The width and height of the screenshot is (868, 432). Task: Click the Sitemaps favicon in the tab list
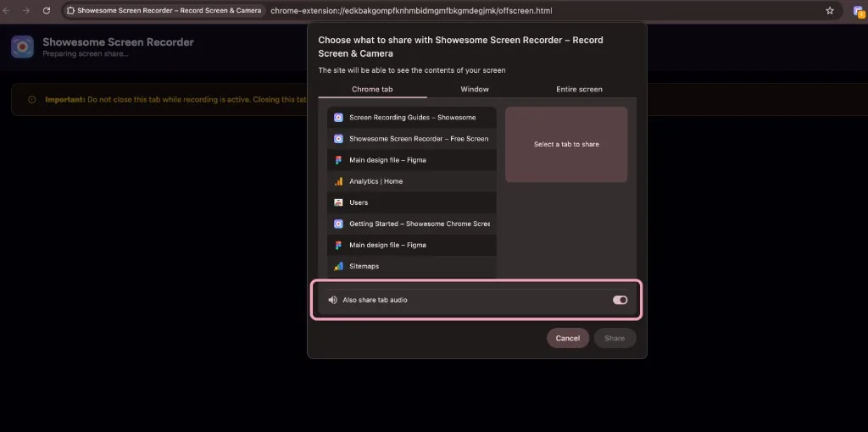click(x=338, y=266)
